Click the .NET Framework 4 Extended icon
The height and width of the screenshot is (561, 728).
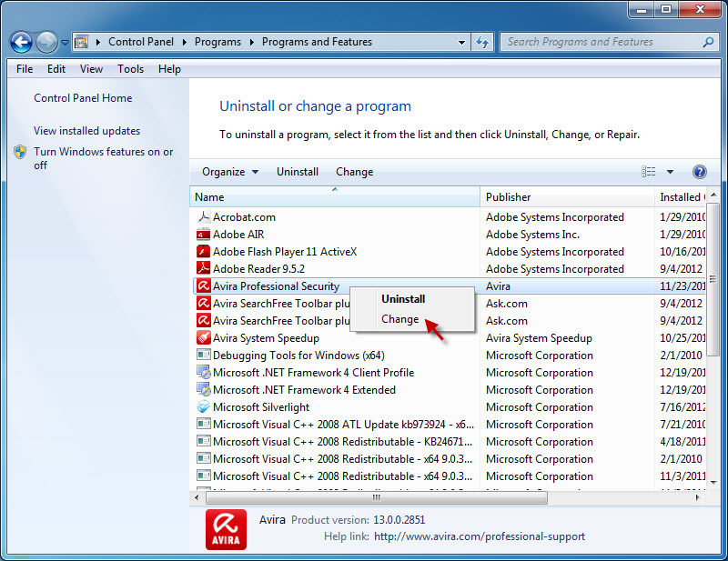click(203, 389)
